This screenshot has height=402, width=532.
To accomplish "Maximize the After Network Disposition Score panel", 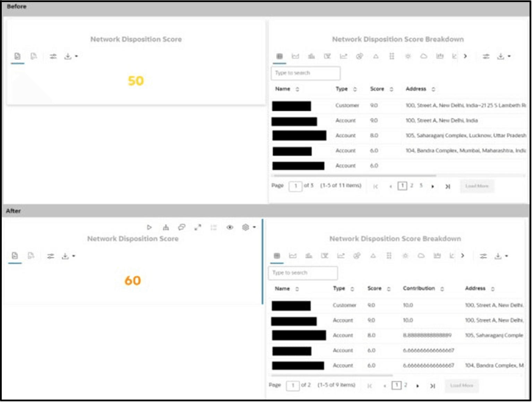I will click(198, 227).
